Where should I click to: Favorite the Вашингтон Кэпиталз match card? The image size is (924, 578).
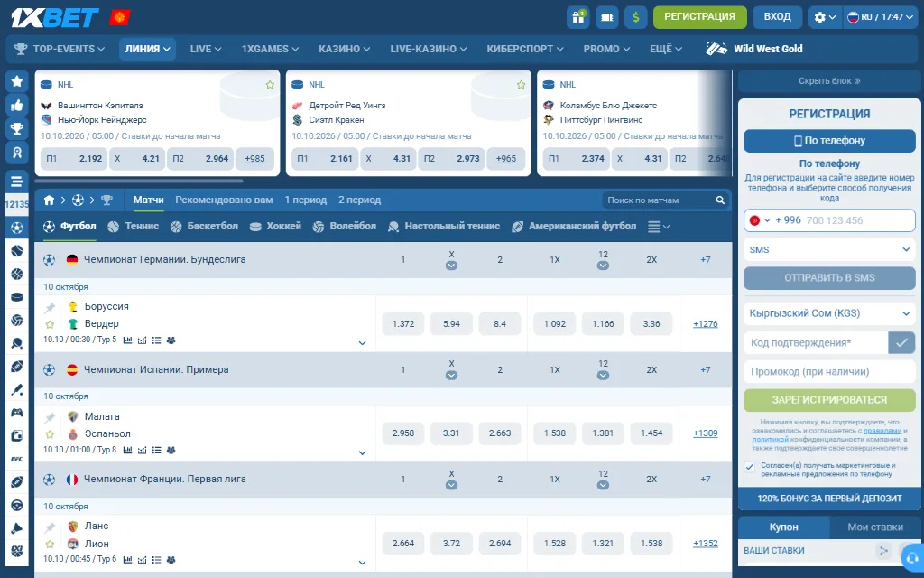270,85
